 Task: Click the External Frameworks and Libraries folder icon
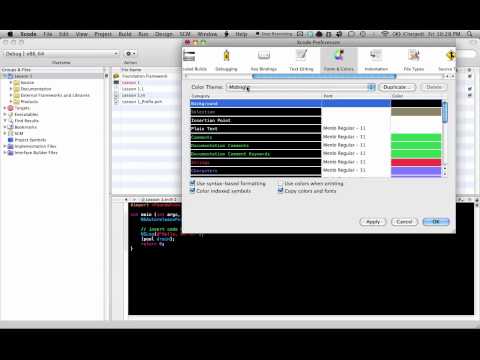[x=17, y=95]
